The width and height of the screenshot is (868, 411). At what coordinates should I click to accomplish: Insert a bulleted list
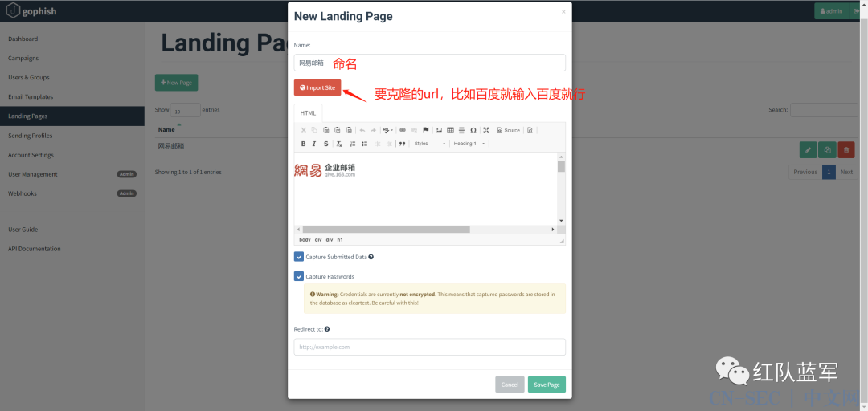pyautogui.click(x=364, y=144)
